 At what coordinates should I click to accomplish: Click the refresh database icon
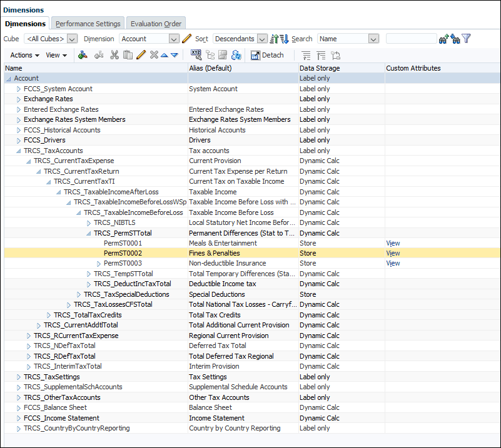click(x=236, y=55)
